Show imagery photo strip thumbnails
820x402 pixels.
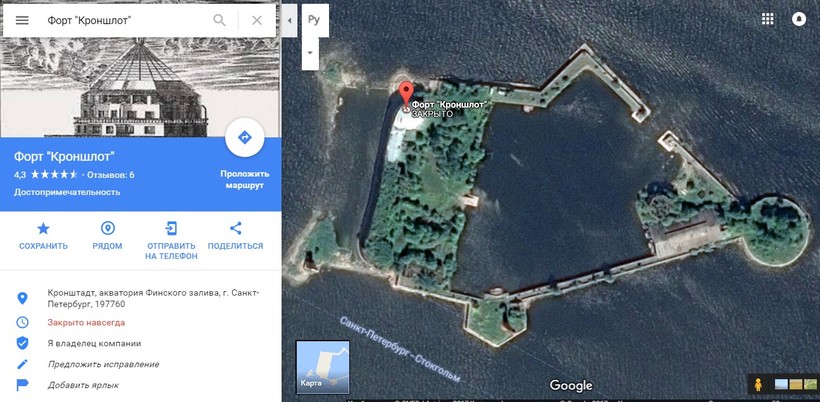(788, 385)
